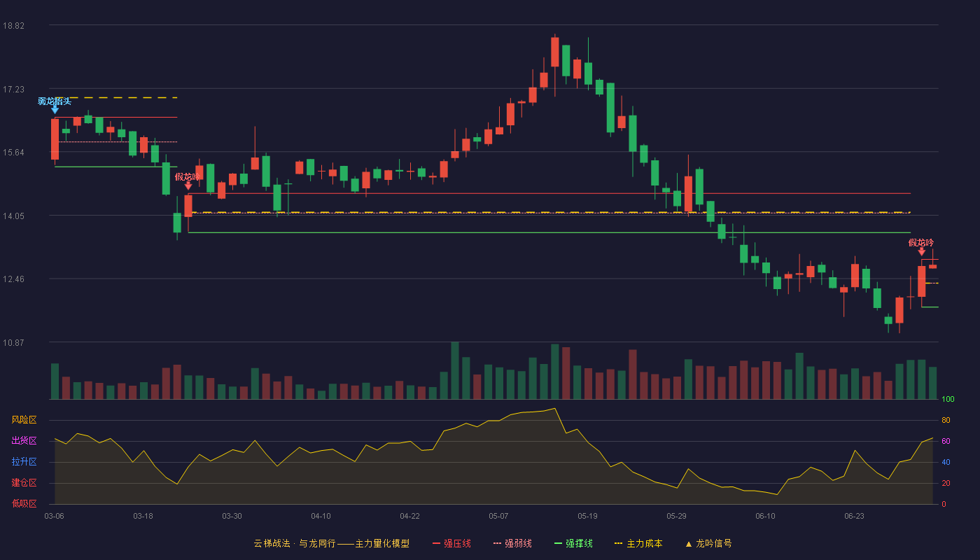Click the 风险区 zone label
This screenshot has height=560, width=980.
click(24, 420)
